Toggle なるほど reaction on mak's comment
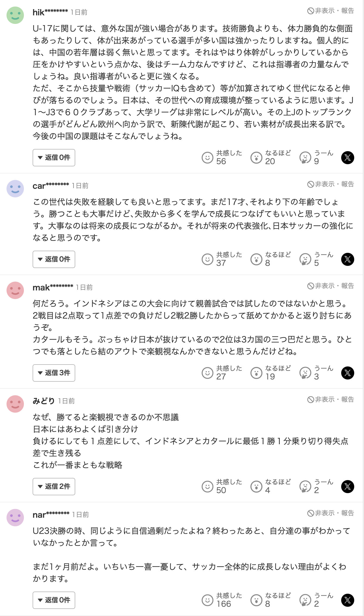 256,373
